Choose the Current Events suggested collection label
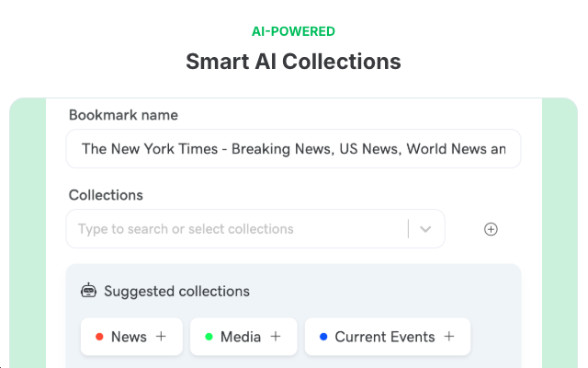Screen dimensions: 588x368 (384, 337)
